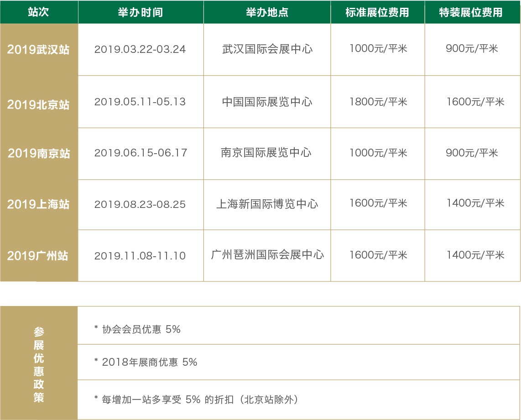Click the 2019北京站 row label
Screen dimensions: 521x420
click(39, 104)
